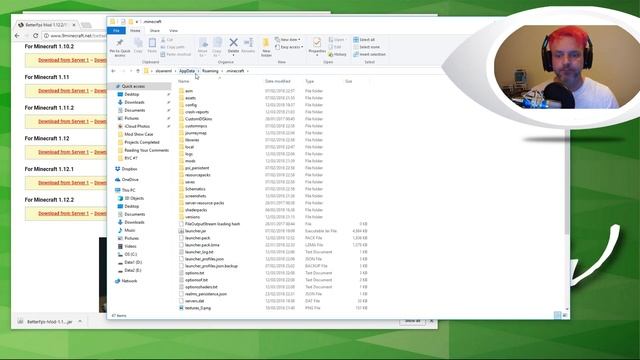Click Download from Server 1 for Minecraft 1.11.2
Image resolution: width=640 pixels, height=360 pixels.
63,121
